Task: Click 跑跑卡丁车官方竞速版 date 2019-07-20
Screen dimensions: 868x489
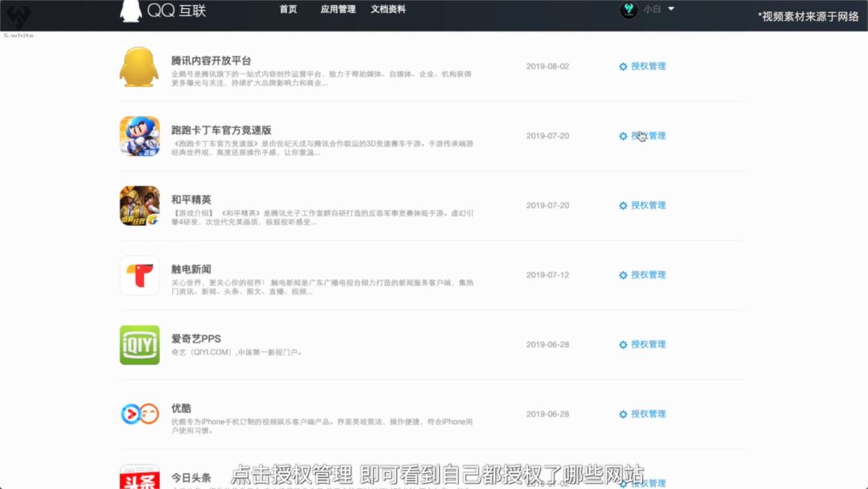Action: point(547,136)
